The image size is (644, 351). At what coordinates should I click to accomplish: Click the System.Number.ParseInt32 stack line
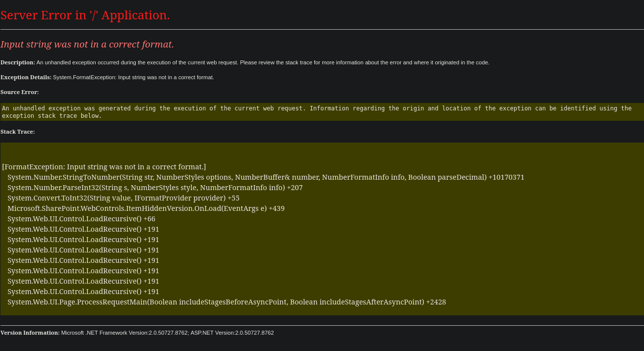pos(155,188)
